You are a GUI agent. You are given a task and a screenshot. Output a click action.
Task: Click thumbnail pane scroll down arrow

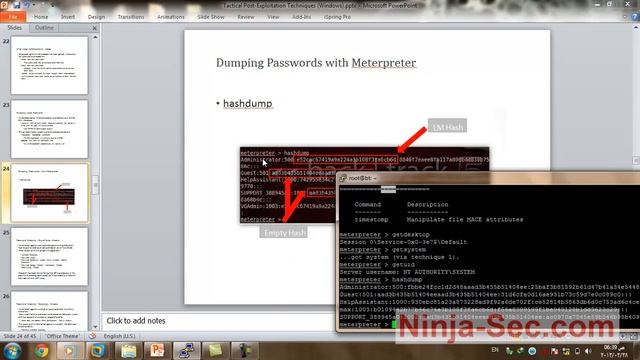pos(96,327)
